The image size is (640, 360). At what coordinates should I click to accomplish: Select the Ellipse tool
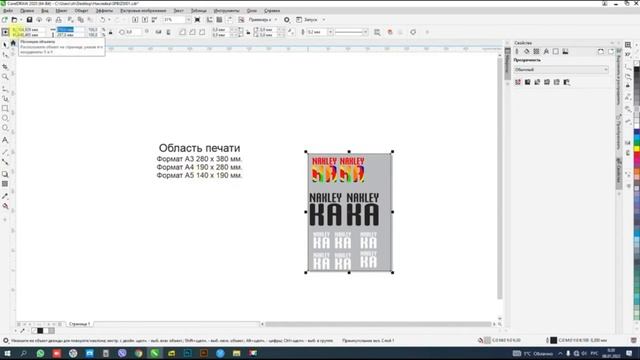point(5,118)
